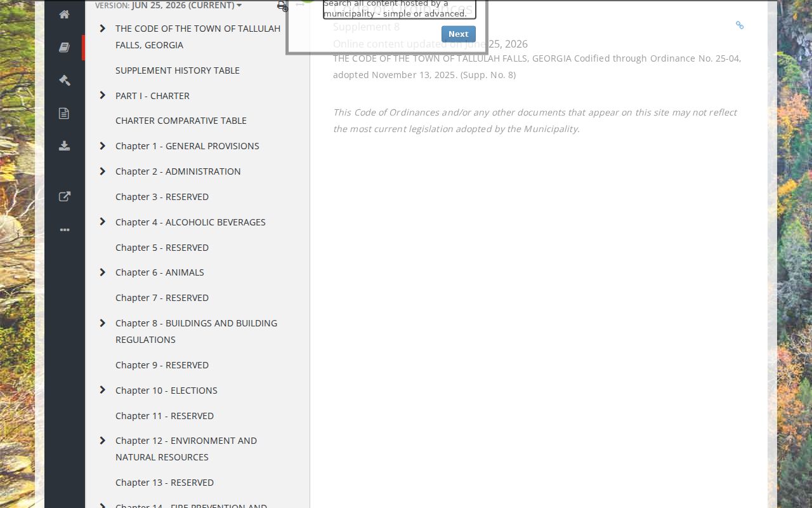Click the download icon in sidebar

point(64,146)
